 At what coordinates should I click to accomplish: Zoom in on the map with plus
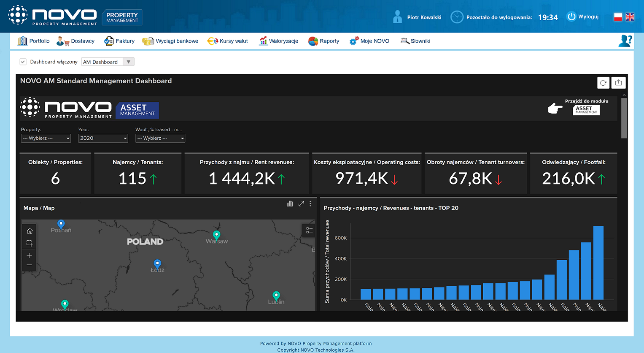coord(30,255)
